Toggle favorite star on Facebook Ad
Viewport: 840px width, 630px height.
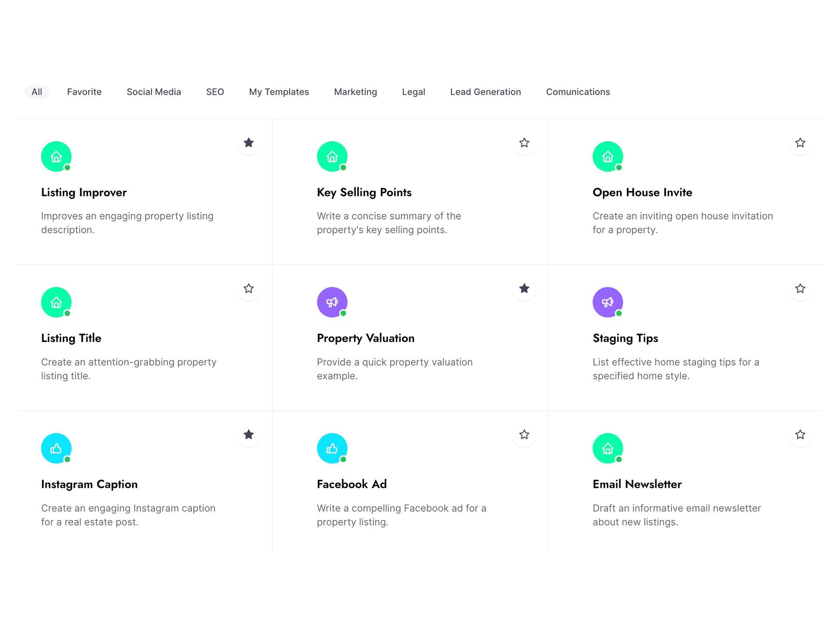pos(524,434)
